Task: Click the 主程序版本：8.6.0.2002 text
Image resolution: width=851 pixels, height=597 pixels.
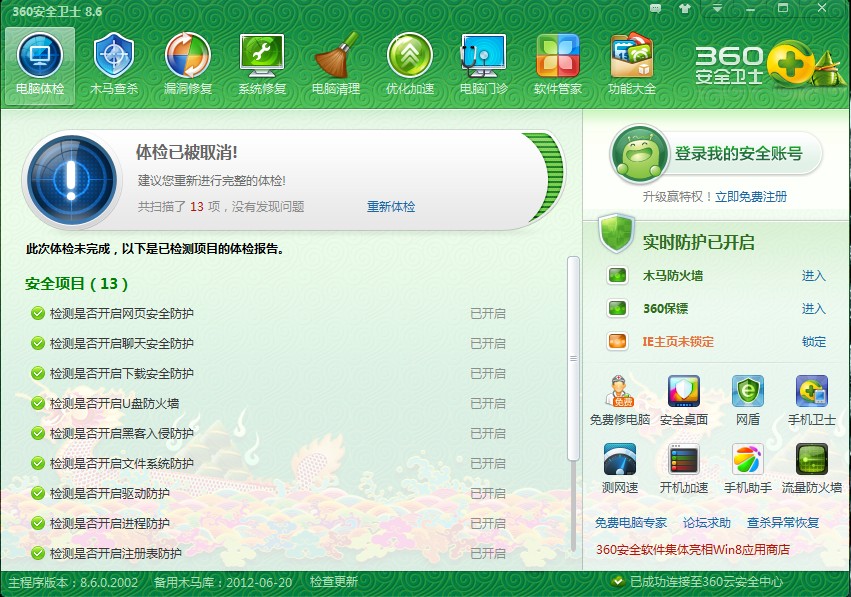Action: click(x=73, y=582)
